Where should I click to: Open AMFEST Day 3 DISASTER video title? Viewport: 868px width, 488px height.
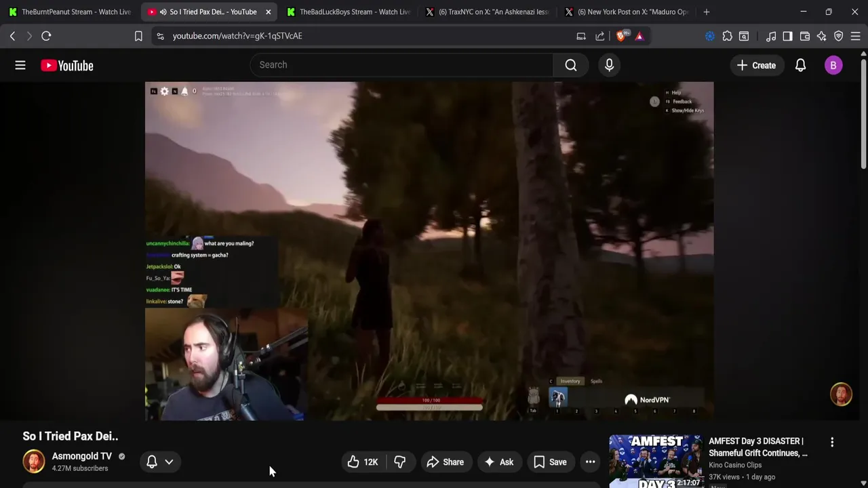[758, 447]
